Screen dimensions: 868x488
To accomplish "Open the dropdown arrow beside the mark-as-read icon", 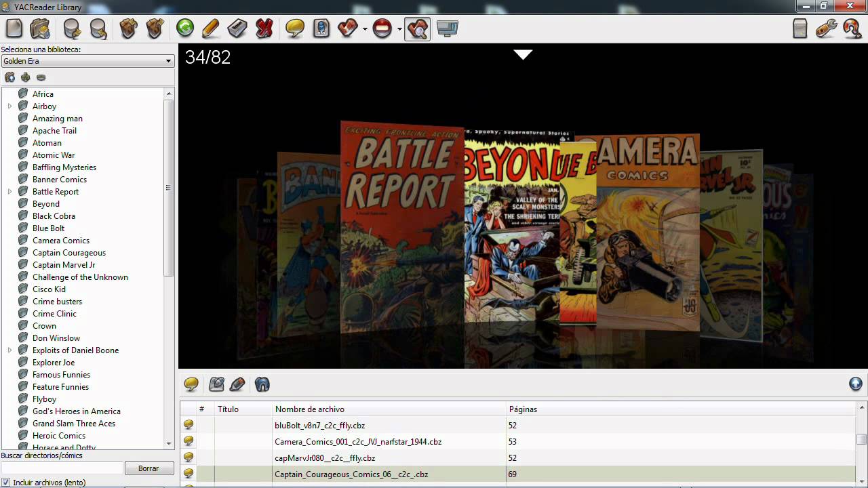I will tap(365, 29).
